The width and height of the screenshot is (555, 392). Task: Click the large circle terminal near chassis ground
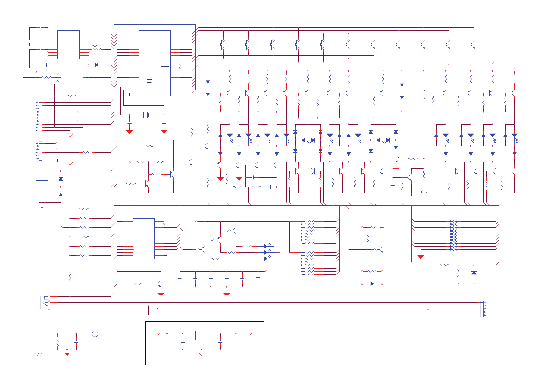[95, 334]
